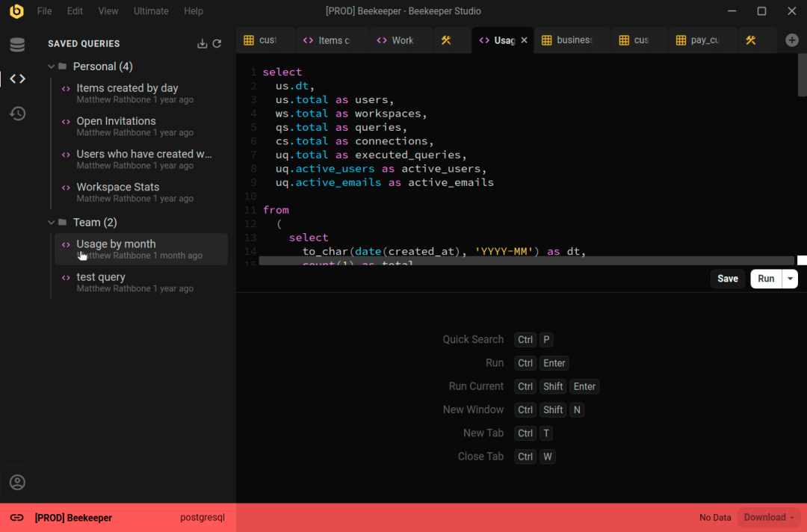The image size is (807, 532).
Task: Click the user account icon
Action: coord(17,483)
